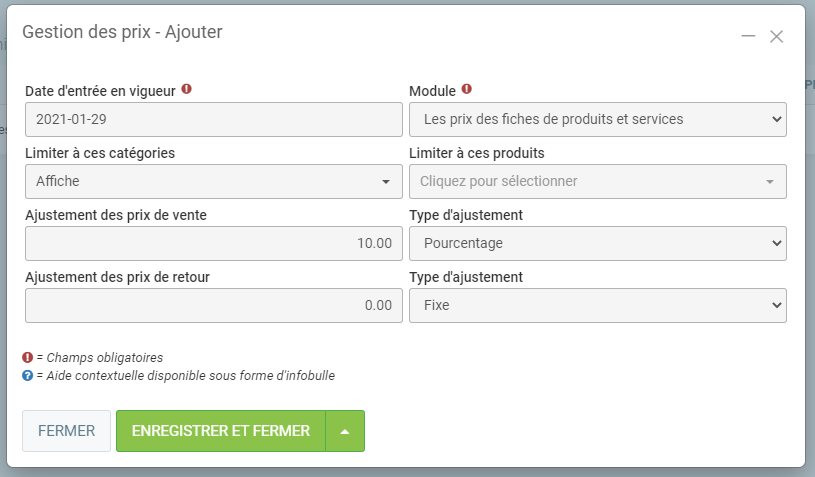The image size is (815, 477).
Task: Click the Ajustement des prix de retour field
Action: (x=213, y=305)
